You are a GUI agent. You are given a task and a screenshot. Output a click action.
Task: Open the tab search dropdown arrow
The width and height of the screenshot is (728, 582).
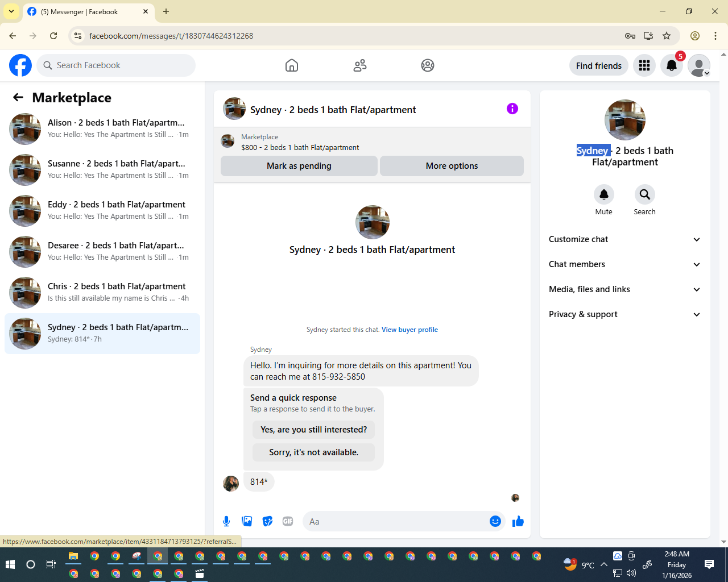click(11, 11)
